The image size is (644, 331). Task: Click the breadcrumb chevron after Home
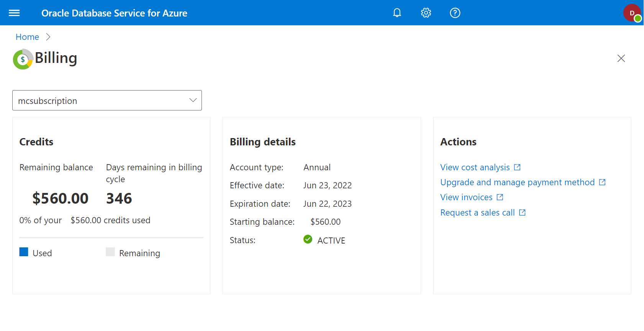(48, 37)
